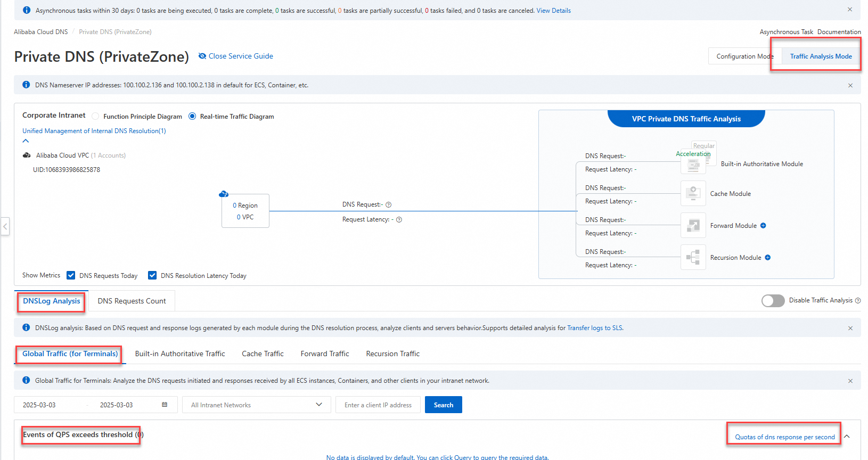868x460 pixels.
Task: Toggle the Disable Traffic Analysis switch
Action: [x=773, y=301]
